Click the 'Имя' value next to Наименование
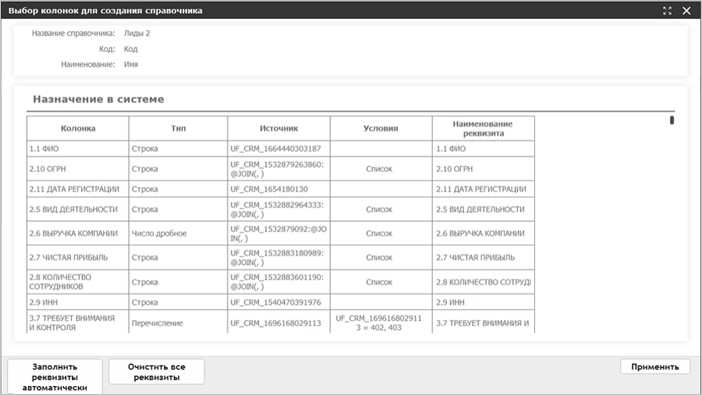The image size is (702, 395). point(131,64)
